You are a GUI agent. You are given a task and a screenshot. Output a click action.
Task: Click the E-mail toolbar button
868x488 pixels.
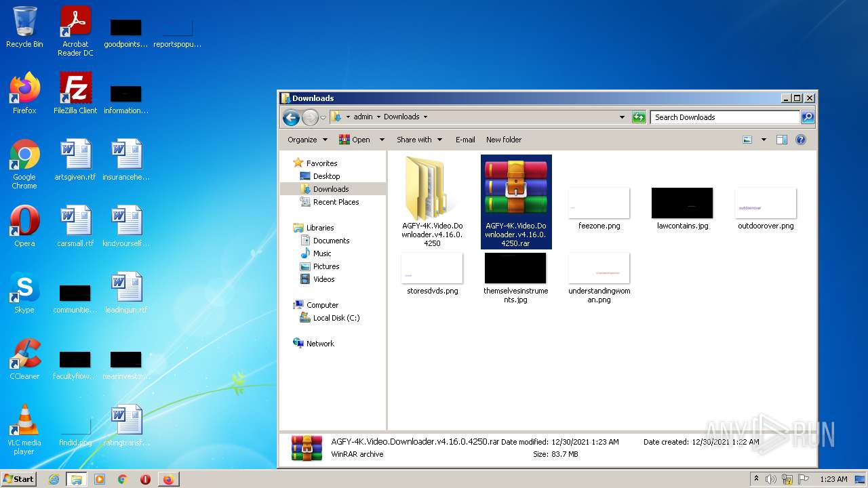(465, 140)
